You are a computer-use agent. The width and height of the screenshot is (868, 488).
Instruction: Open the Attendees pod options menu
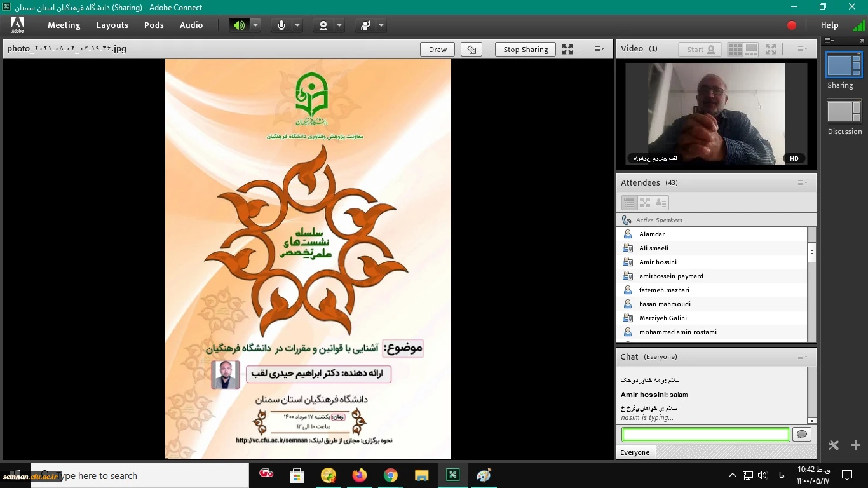pos(803,183)
